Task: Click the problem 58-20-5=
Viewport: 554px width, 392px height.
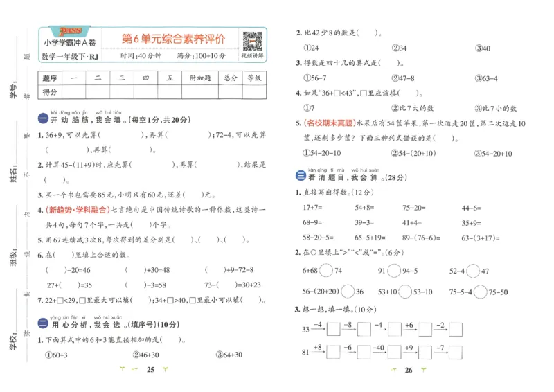Action: point(318,238)
